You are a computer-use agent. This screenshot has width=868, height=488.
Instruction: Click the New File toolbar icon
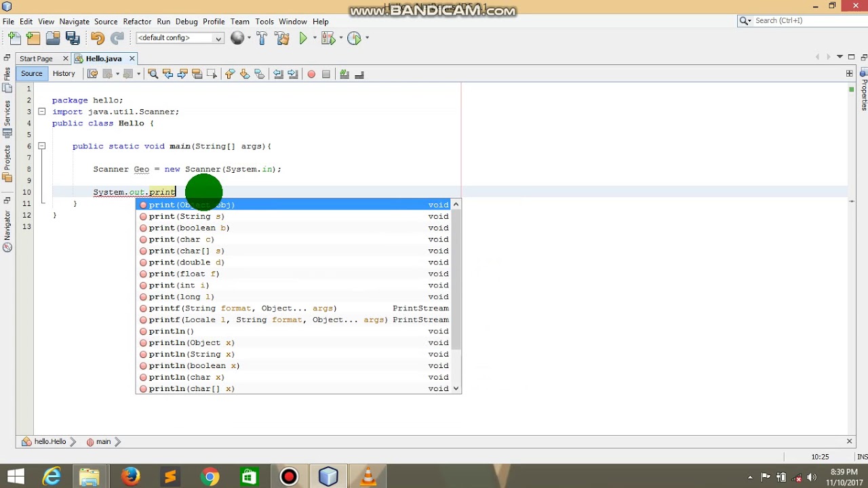[14, 38]
